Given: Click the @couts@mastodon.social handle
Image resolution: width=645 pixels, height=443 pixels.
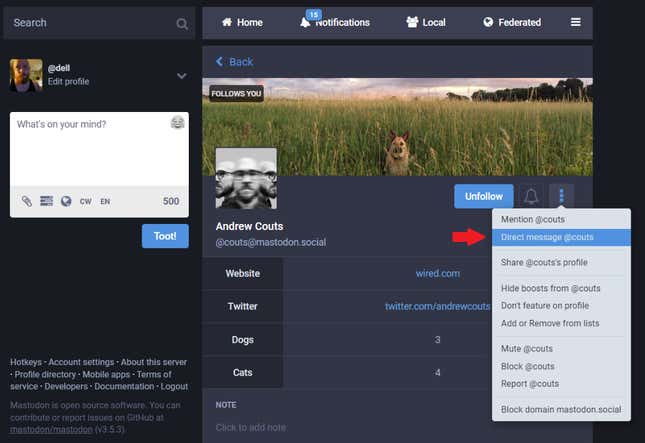Looking at the screenshot, I should tap(271, 242).
